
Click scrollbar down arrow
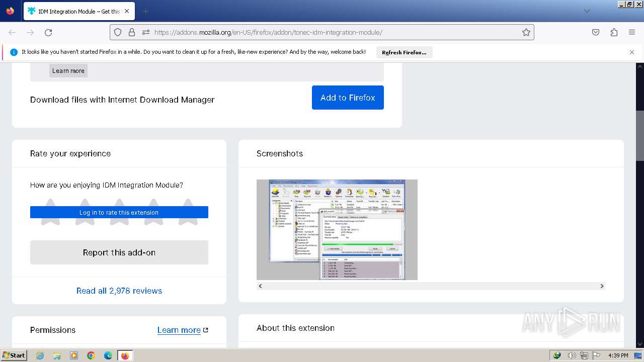[640, 344]
